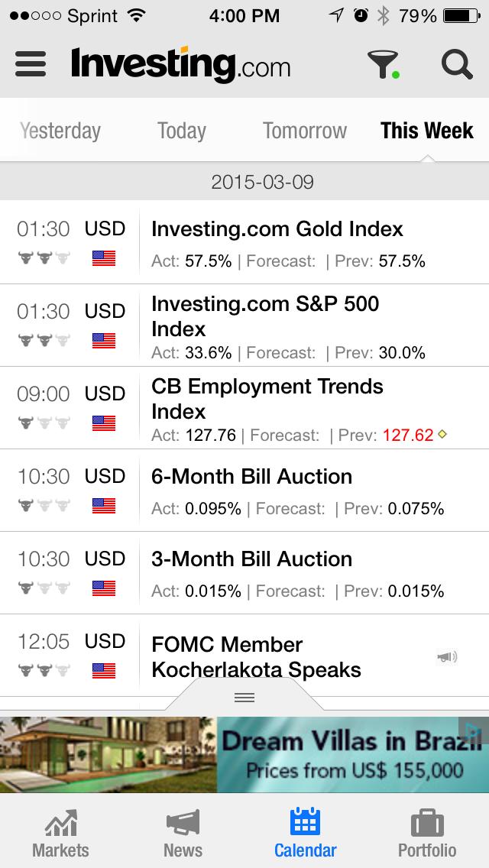Viewport: 489px width, 868px height.
Task: Tap the diamond revised marker near 127.62
Action: point(442,435)
